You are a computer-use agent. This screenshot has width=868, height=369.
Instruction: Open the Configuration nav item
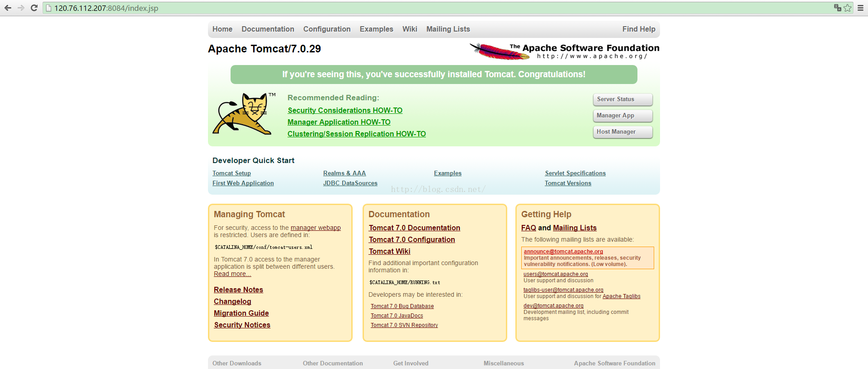(x=327, y=29)
